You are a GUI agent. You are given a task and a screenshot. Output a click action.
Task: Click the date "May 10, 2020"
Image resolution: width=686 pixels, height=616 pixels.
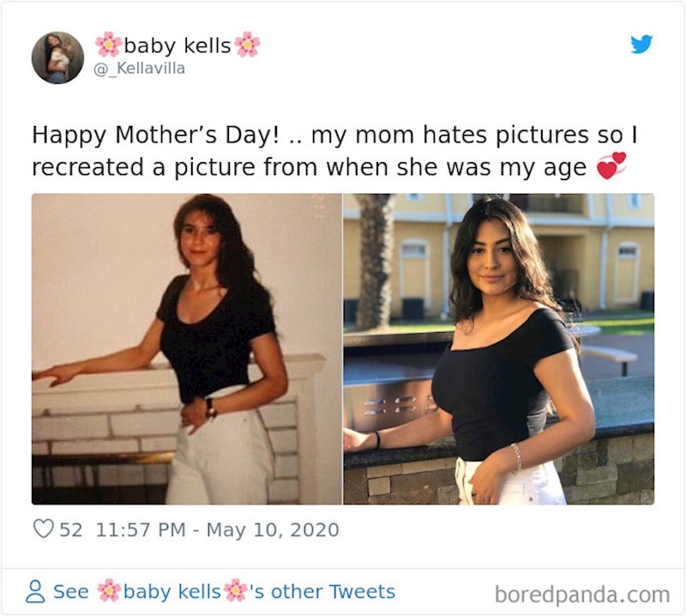(272, 530)
